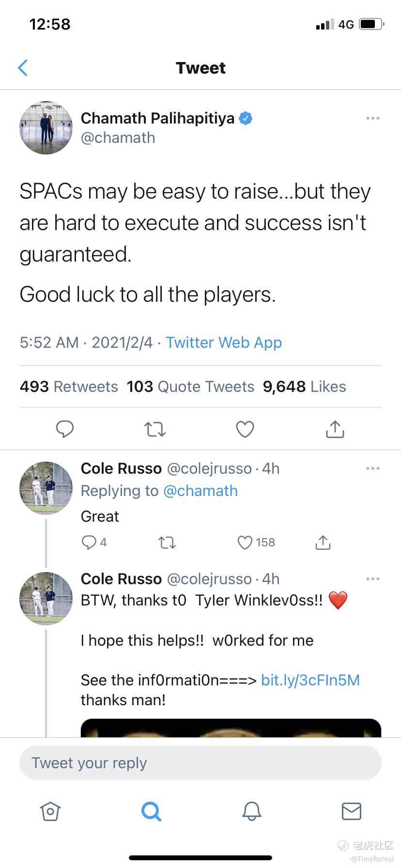Viewport: 401px width, 868px height.
Task: Open options on Cole Russo's second reply
Action: tap(372, 579)
